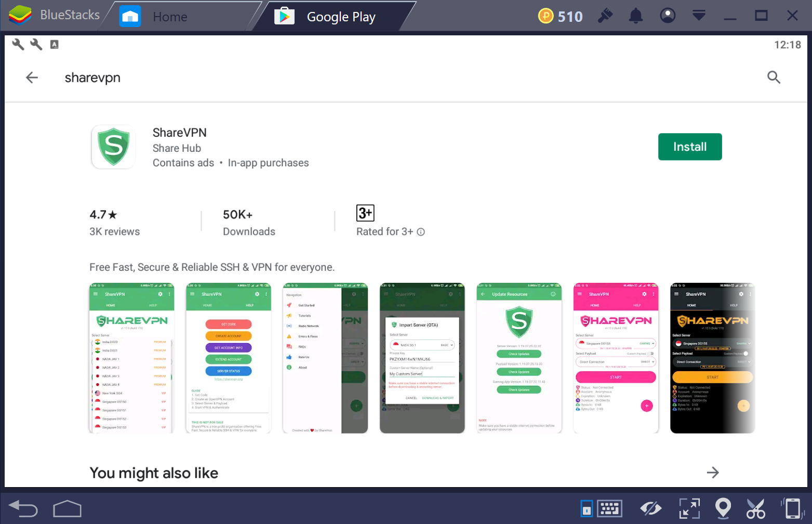Toggle the fullscreen expand icon
812x524 pixels.
pyautogui.click(x=689, y=508)
